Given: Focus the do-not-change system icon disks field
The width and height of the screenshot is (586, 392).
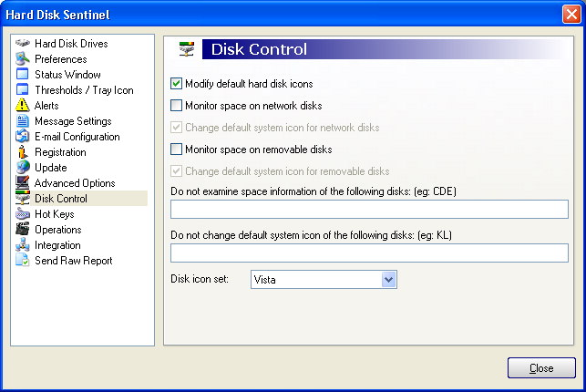Looking at the screenshot, I should point(369,253).
